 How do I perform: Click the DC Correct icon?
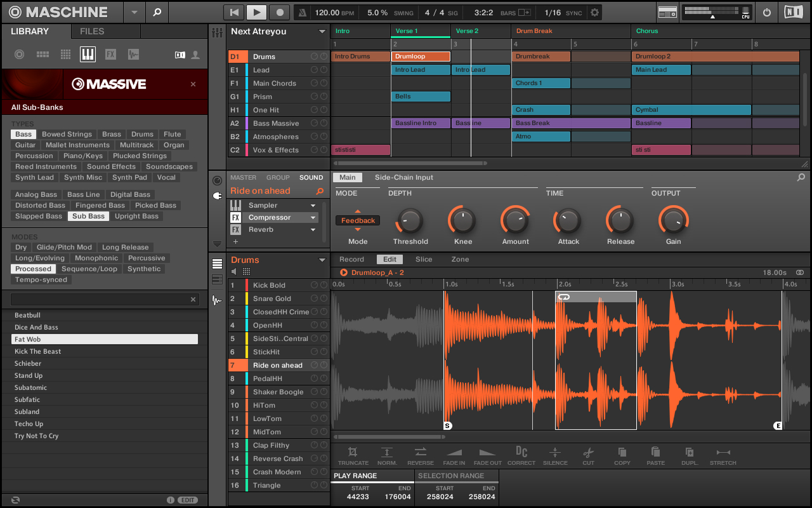(521, 452)
